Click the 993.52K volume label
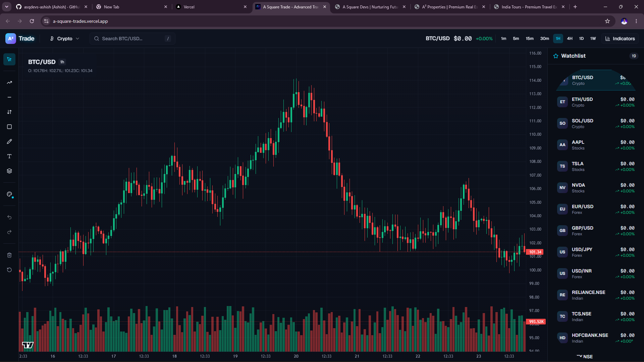The image size is (644, 362). click(x=536, y=322)
